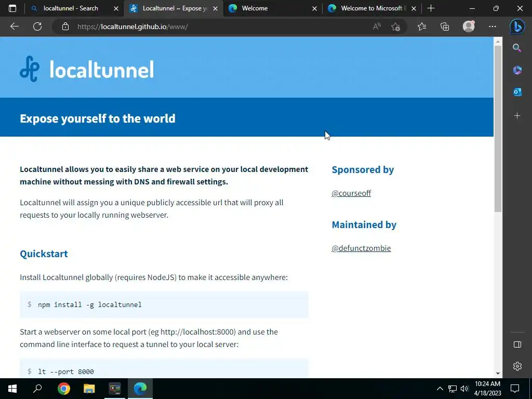Click Expose yourself to the world heading
The height and width of the screenshot is (399, 532).
[x=97, y=118]
